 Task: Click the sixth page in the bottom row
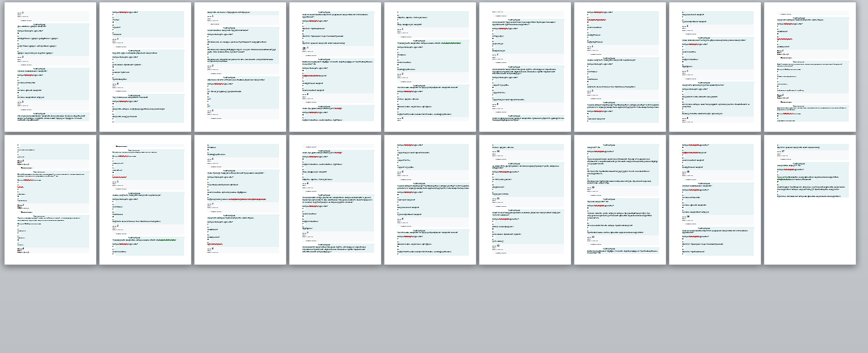click(525, 200)
